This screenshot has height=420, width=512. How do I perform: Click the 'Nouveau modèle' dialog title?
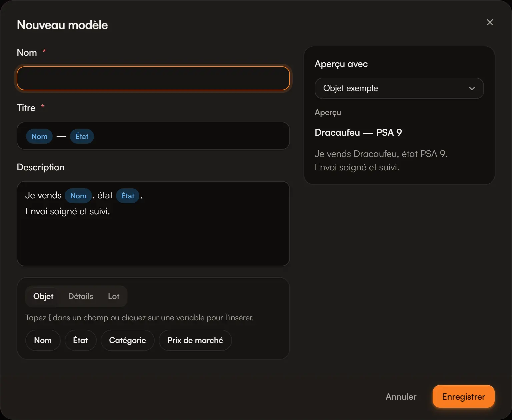(62, 25)
